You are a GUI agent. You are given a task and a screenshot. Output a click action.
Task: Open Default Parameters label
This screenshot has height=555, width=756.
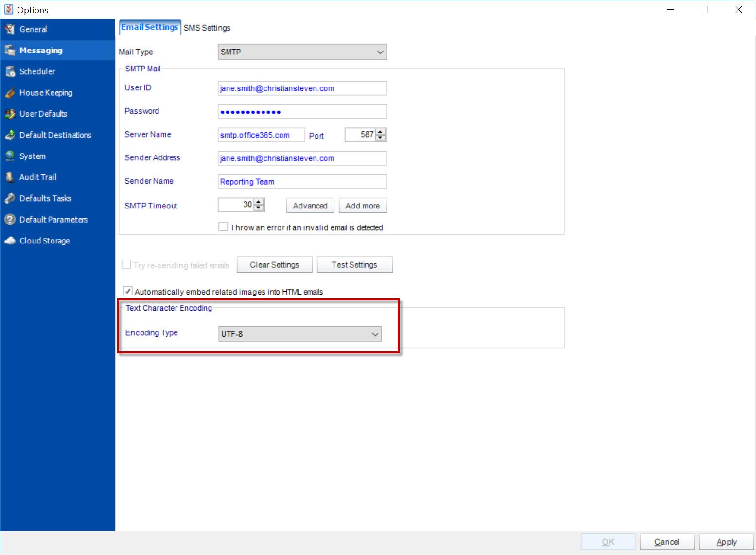point(53,220)
